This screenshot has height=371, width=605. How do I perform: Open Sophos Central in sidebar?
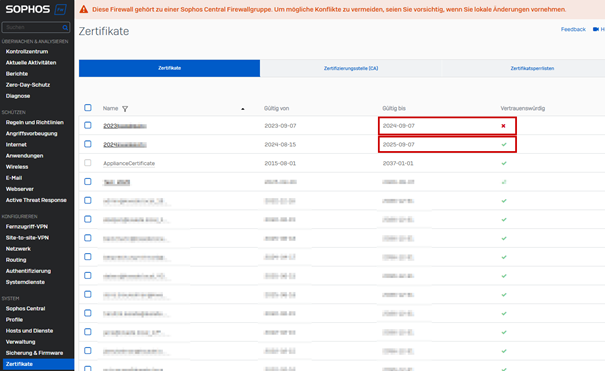pos(25,309)
